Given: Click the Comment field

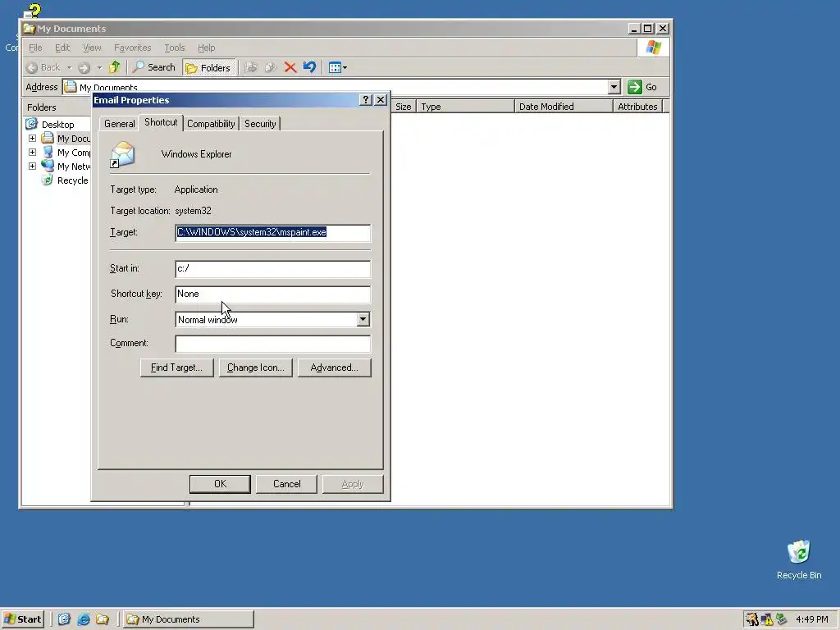Looking at the screenshot, I should pyautogui.click(x=272, y=344).
